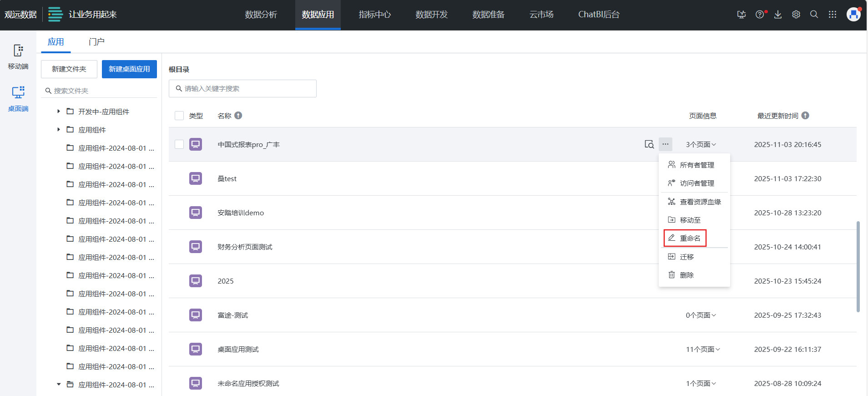Expand the 3个页面 dropdown

click(x=701, y=144)
